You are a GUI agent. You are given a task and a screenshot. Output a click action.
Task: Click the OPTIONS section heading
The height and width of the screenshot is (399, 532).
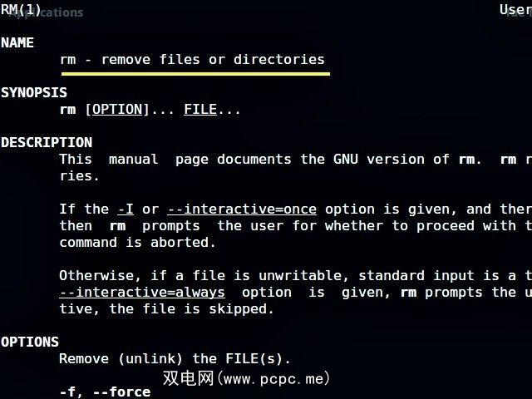click(30, 342)
